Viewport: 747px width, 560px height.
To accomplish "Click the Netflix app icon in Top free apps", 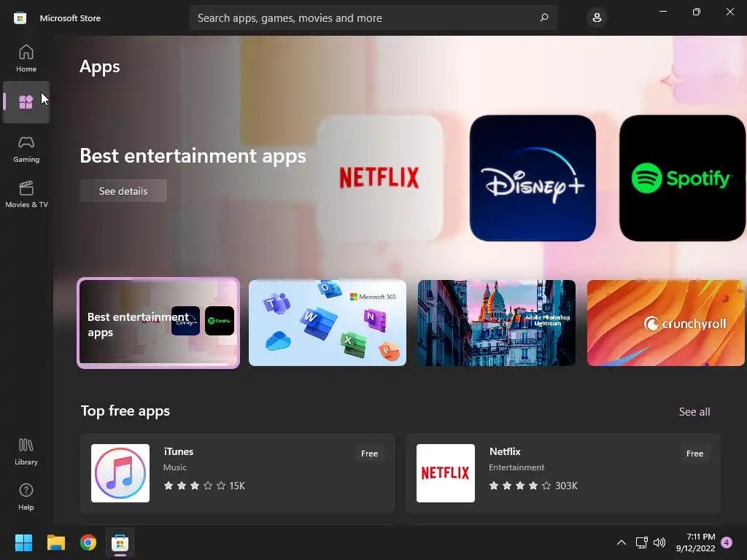I will pyautogui.click(x=446, y=472).
